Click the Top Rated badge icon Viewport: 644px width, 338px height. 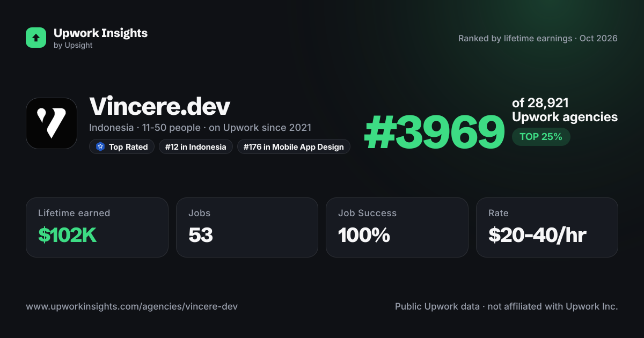pos(100,146)
